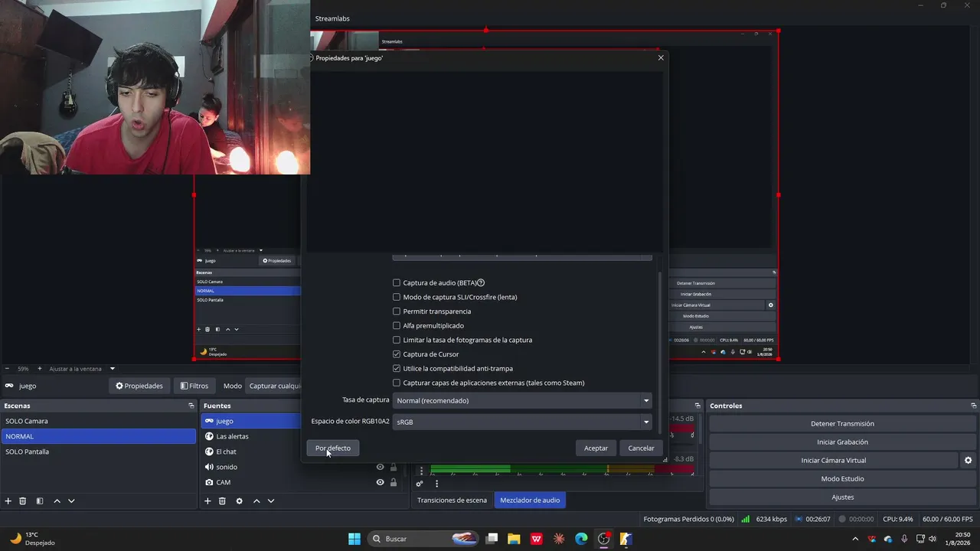This screenshot has width=980, height=551.
Task: Move the selected source down
Action: coord(271,501)
